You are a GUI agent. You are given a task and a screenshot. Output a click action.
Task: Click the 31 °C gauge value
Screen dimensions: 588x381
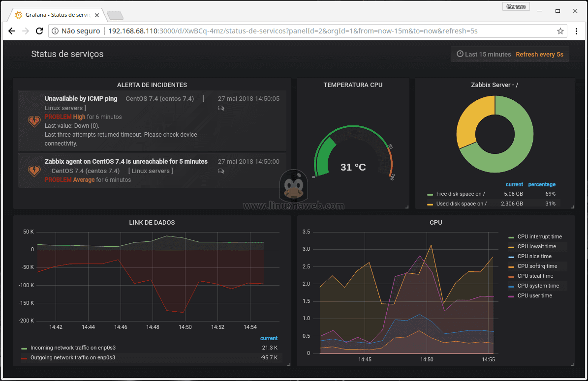tap(353, 167)
